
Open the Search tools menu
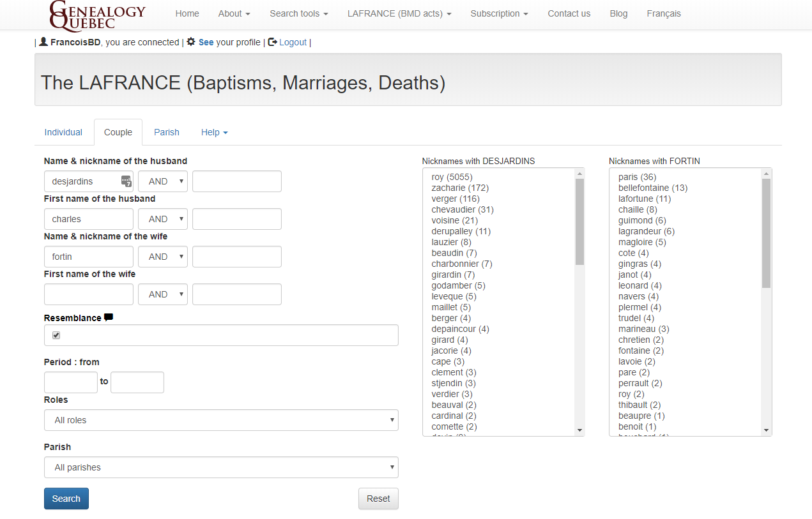point(299,13)
